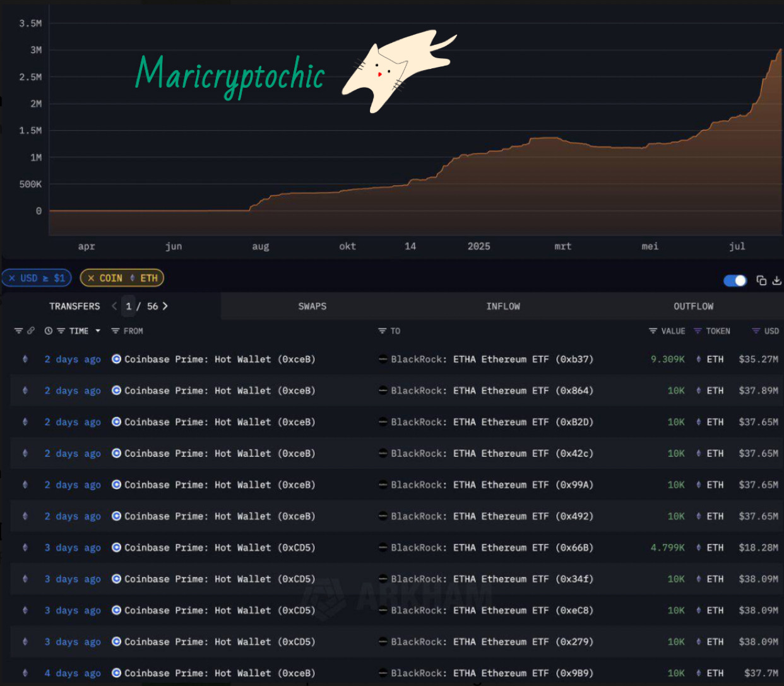Open the TOKEN column filter
Screen dimensions: 784x686
(x=698, y=331)
